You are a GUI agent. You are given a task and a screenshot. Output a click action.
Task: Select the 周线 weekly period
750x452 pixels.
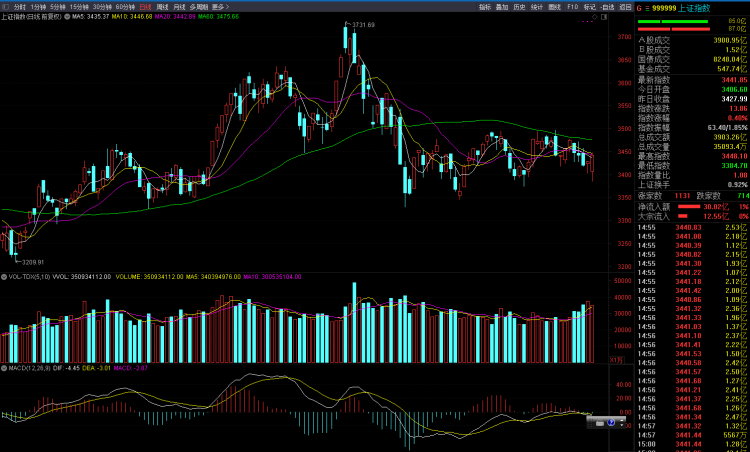click(x=162, y=6)
